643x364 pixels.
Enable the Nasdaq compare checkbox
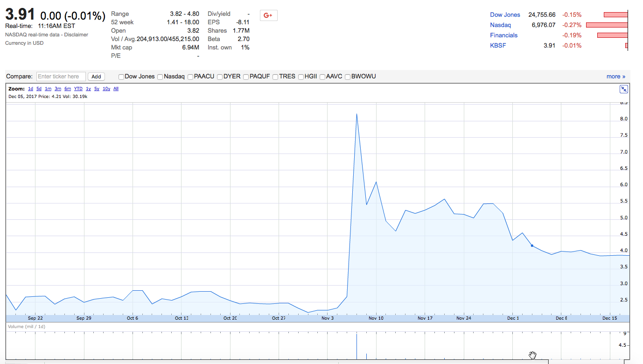click(160, 77)
